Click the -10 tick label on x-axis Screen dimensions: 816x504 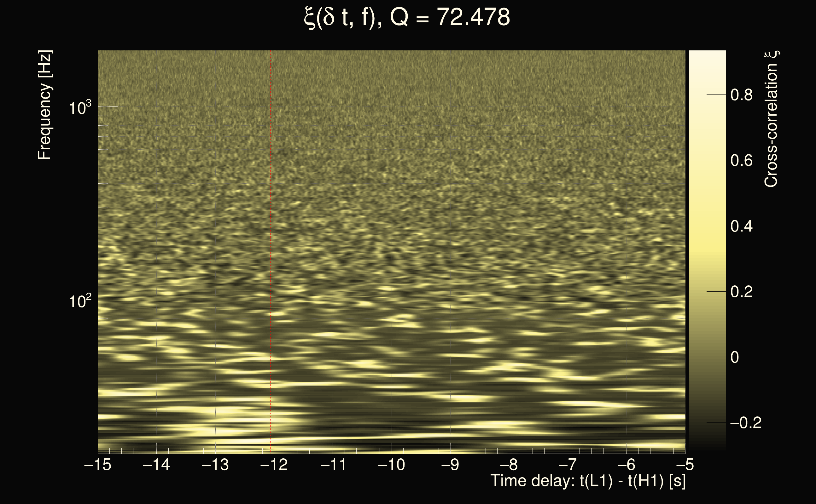coord(391,465)
